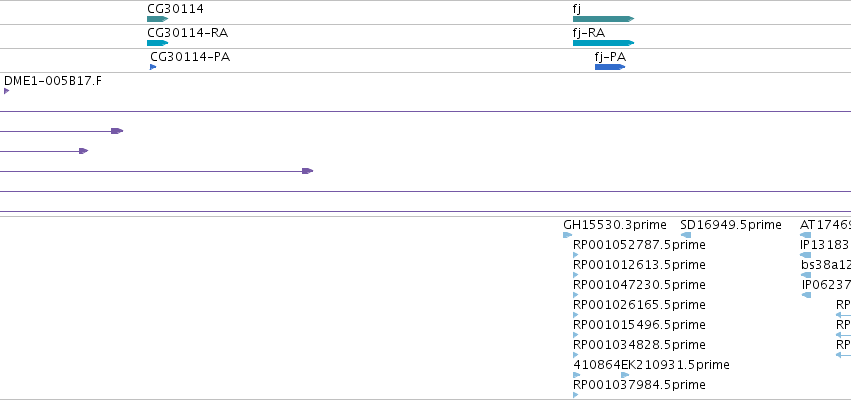Click the RP001015496.5prime label
Viewport: 851px width, 400px height.
639,325
